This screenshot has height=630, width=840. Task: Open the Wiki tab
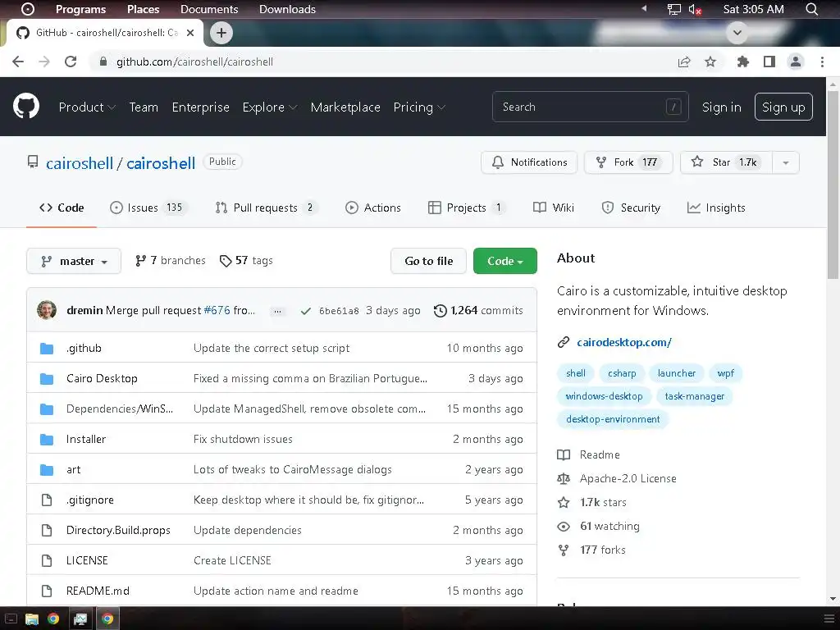point(554,208)
